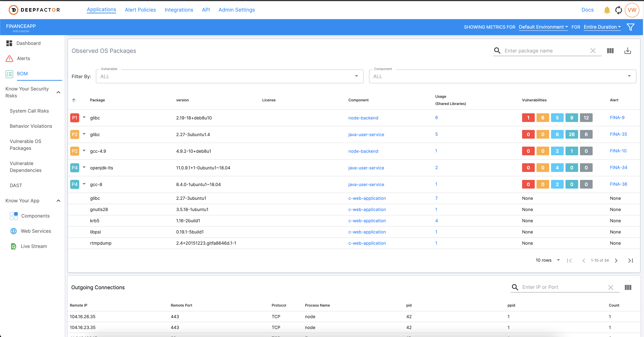The image size is (644, 337).
Task: Open the Docs link
Action: pyautogui.click(x=587, y=10)
